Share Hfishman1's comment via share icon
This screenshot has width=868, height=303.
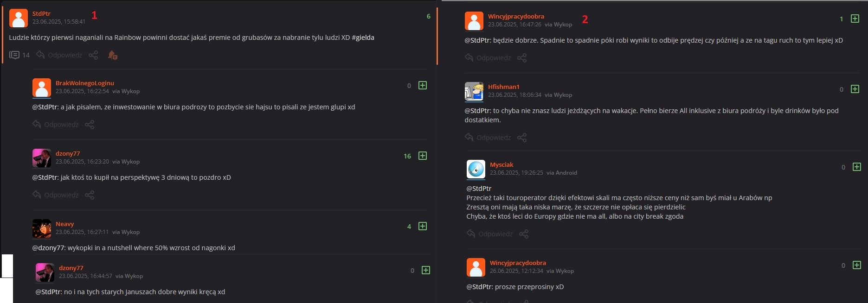[x=522, y=138]
